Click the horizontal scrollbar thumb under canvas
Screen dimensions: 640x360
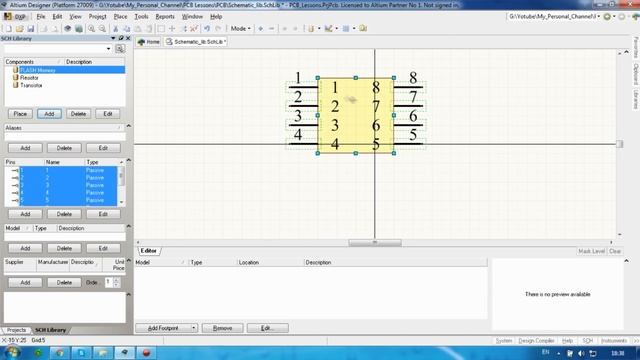click(x=375, y=242)
